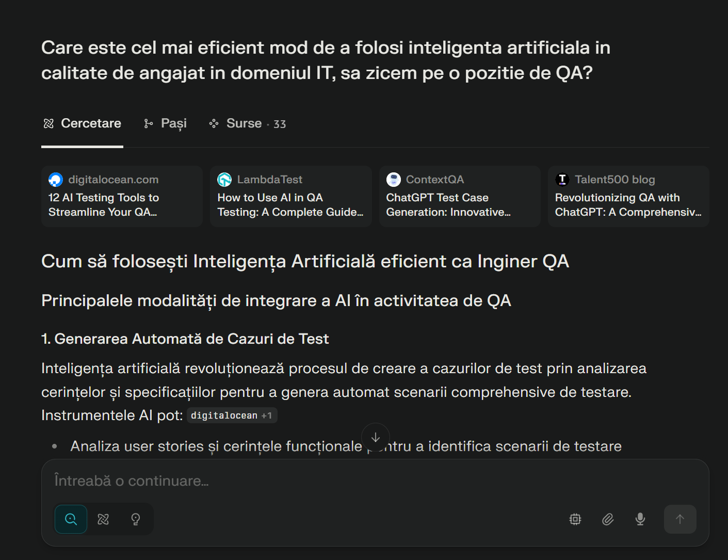Open the Cercetare tab

point(83,123)
